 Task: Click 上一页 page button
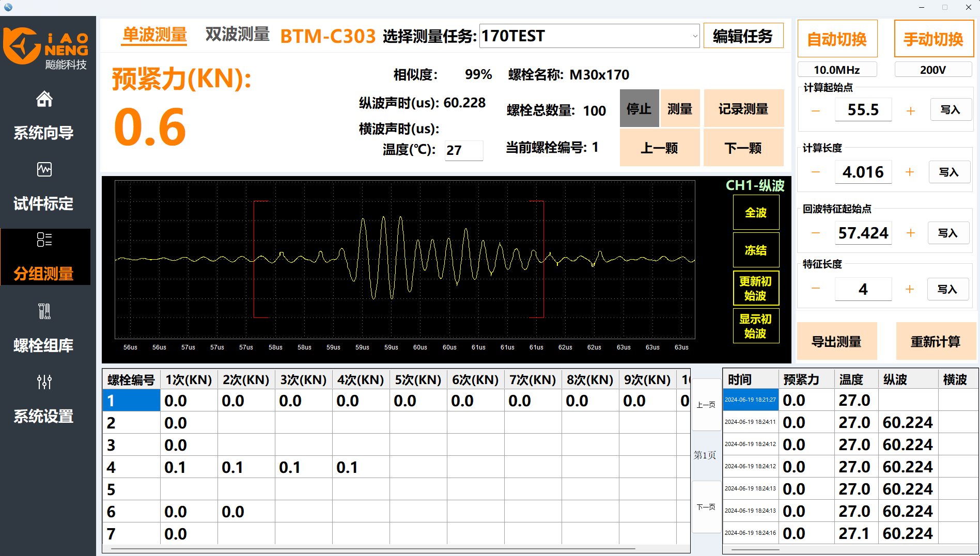coord(706,405)
